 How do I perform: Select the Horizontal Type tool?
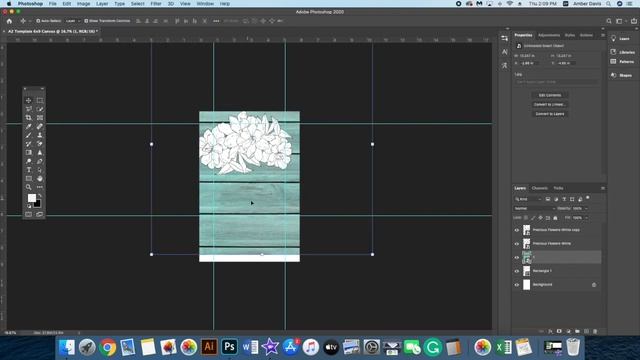(29, 170)
